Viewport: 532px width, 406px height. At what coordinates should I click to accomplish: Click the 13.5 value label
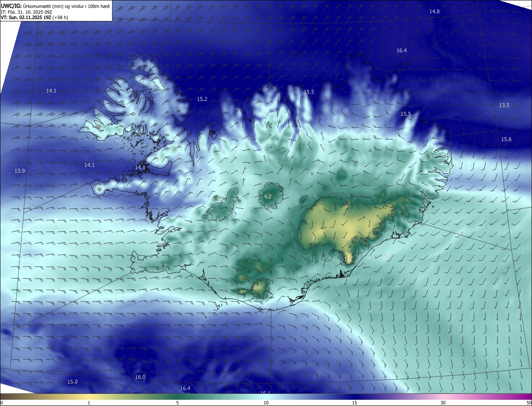click(x=504, y=105)
